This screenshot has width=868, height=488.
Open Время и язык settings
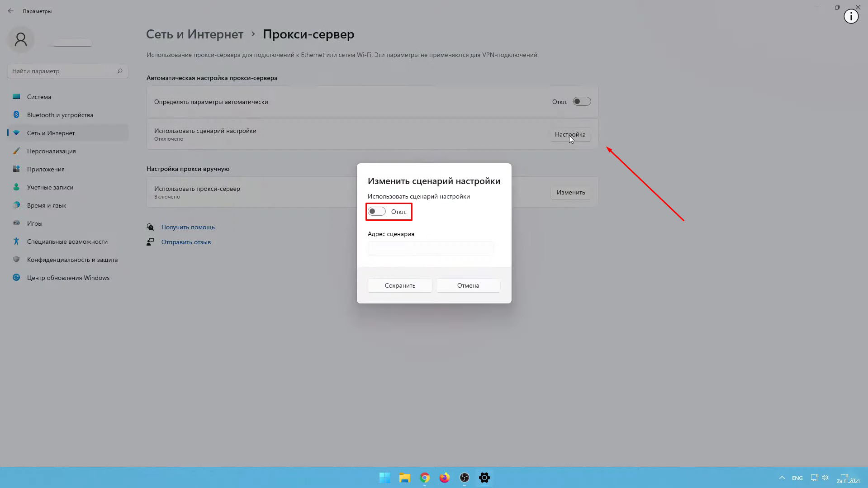(x=68, y=205)
